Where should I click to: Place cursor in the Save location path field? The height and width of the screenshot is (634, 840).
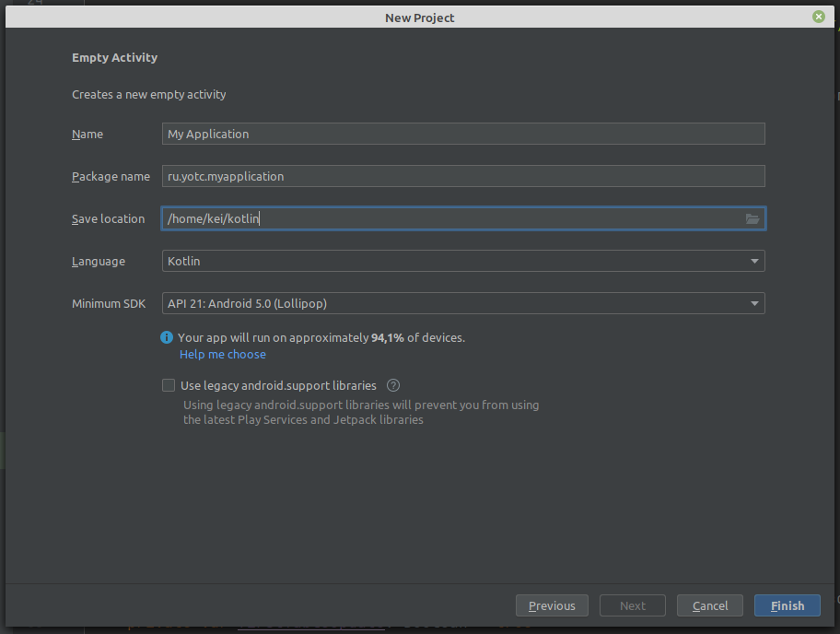click(451, 218)
